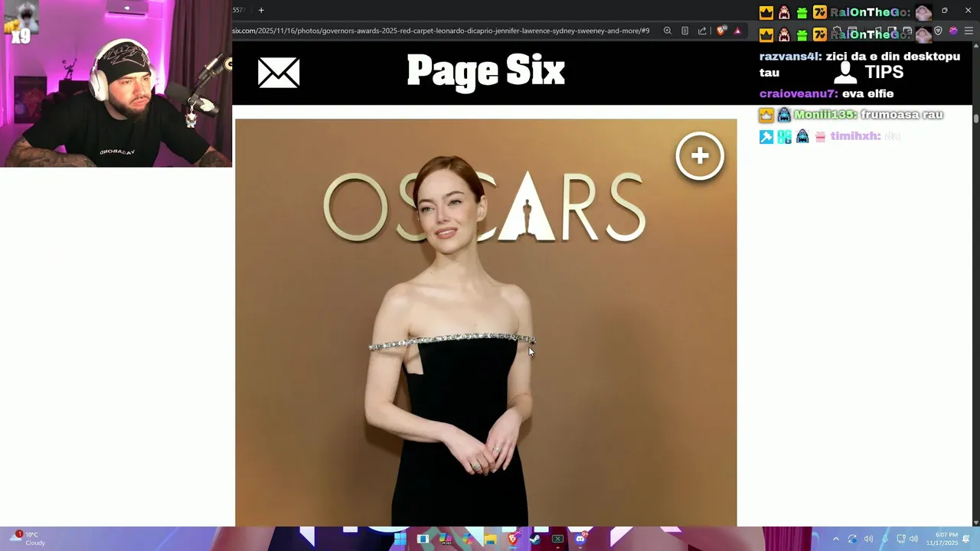The image size is (980, 551).
Task: Open the colorful Copilot taskbar icon
Action: [x=468, y=539]
